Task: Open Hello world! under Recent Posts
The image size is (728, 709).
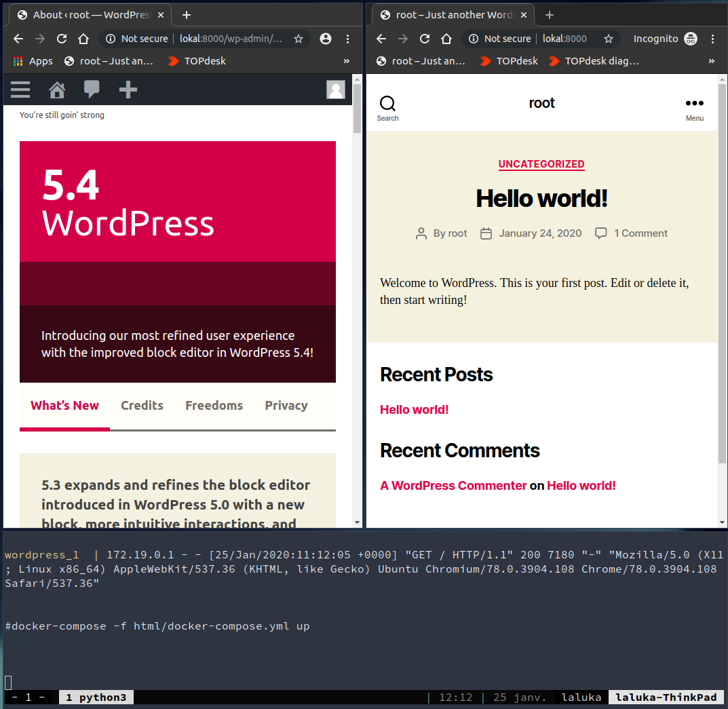Action: pyautogui.click(x=414, y=410)
